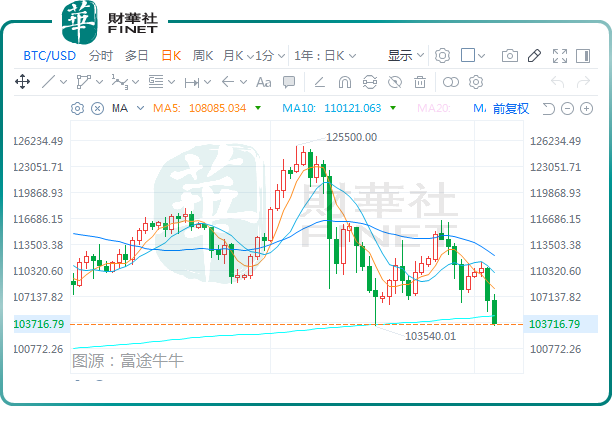Switch to 周K weekly chart tab
Viewport: 612px width, 426px height.
pyautogui.click(x=203, y=56)
